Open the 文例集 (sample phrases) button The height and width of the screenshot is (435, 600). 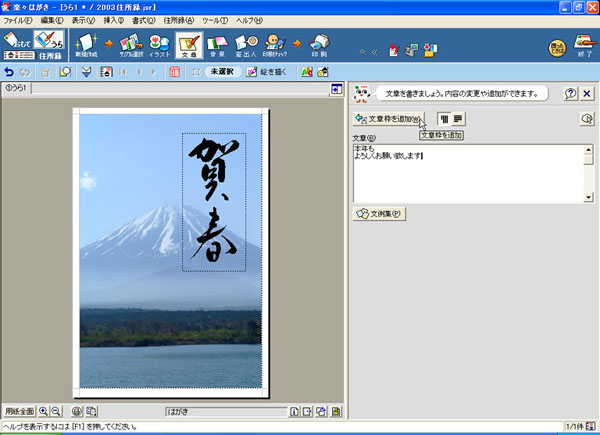coord(379,213)
